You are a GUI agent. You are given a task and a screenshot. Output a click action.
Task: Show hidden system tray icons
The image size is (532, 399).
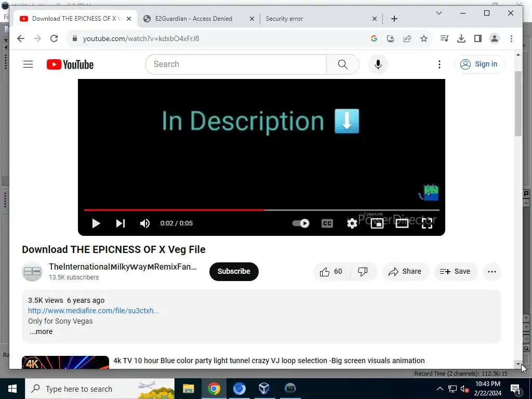(440, 389)
